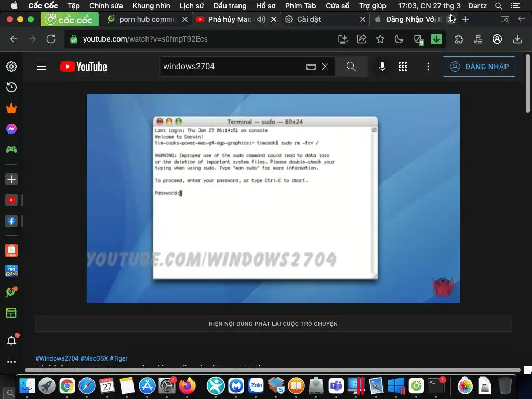Click the green download video button
Screen dimensions: 532x399
point(436,39)
